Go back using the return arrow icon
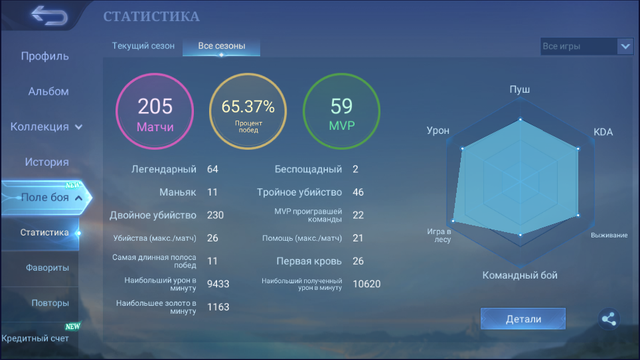 (49, 16)
